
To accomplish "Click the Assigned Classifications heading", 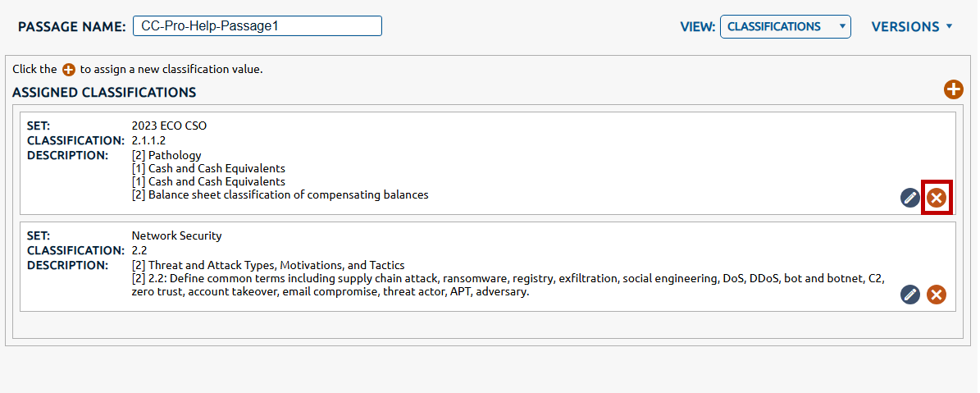I will tap(104, 93).
